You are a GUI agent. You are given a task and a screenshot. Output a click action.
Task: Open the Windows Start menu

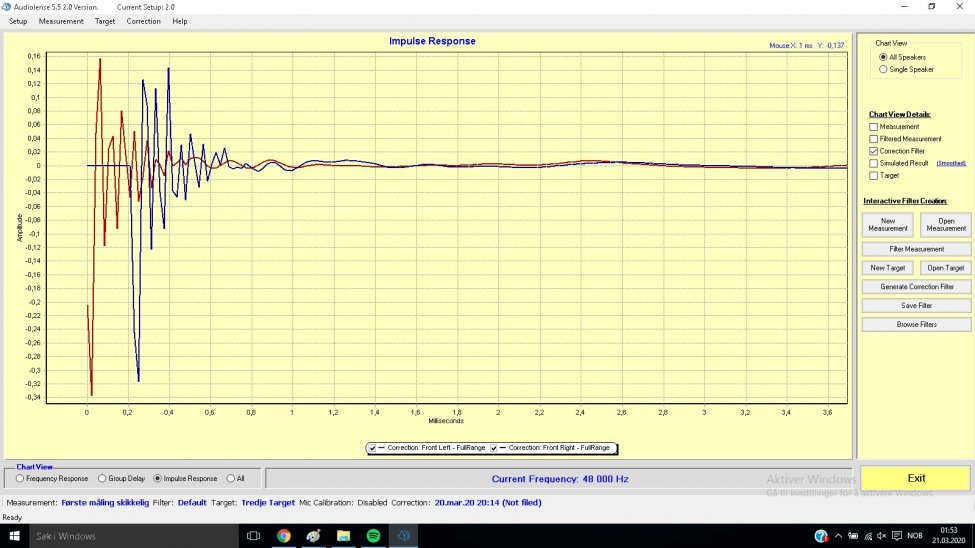(14, 536)
